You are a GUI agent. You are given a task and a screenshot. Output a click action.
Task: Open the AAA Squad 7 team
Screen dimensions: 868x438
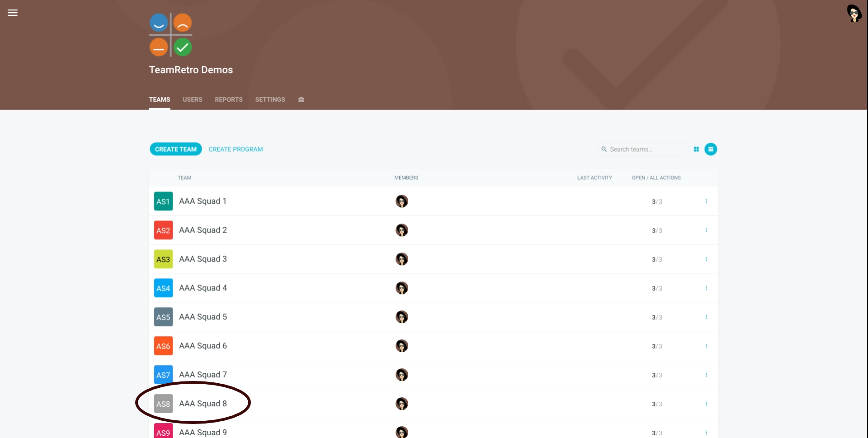point(203,375)
